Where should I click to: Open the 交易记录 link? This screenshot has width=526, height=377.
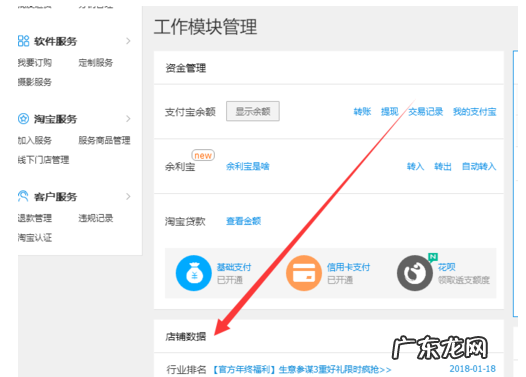coord(425,112)
